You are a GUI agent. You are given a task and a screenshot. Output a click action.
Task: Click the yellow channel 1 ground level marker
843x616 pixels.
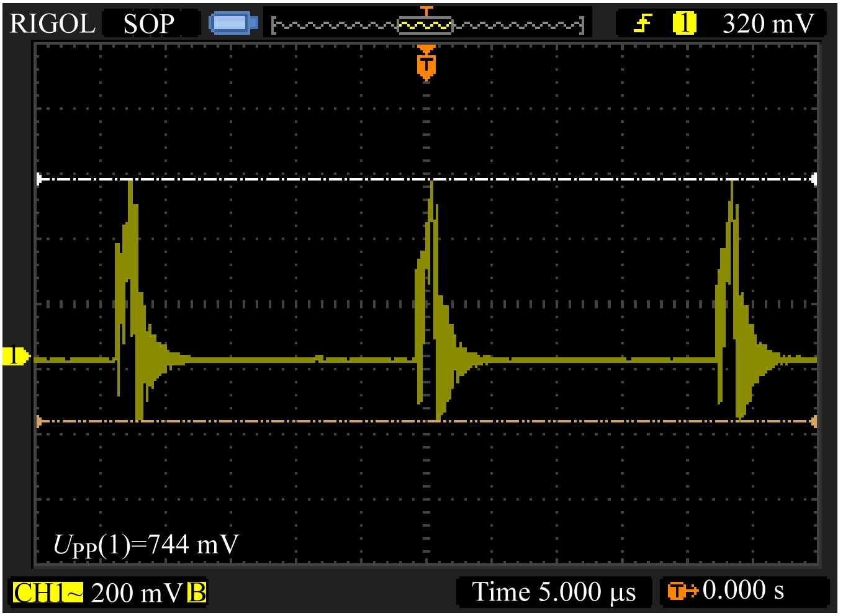[15, 356]
